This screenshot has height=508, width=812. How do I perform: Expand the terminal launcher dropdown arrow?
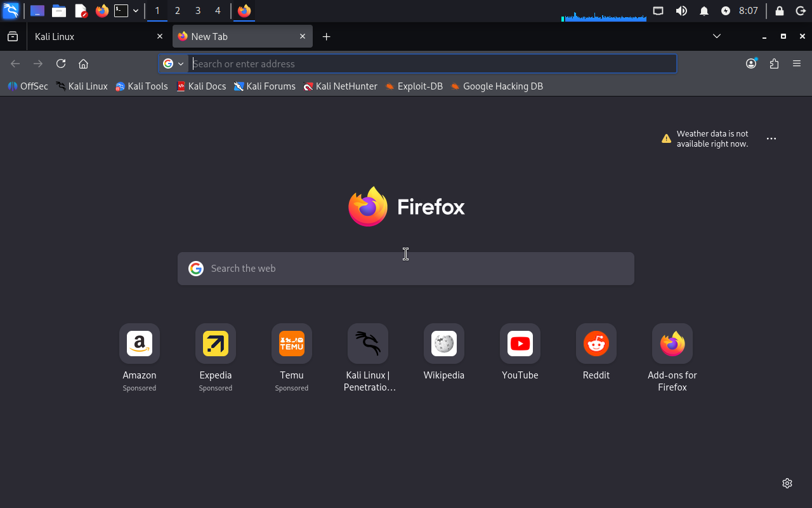(x=136, y=11)
